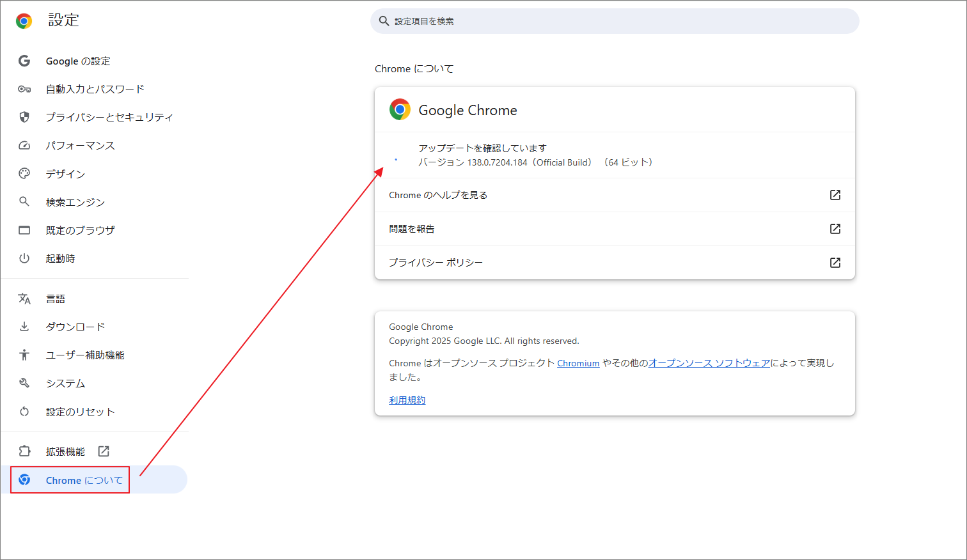
Task: Follow the Chromium hyperlink
Action: point(578,363)
